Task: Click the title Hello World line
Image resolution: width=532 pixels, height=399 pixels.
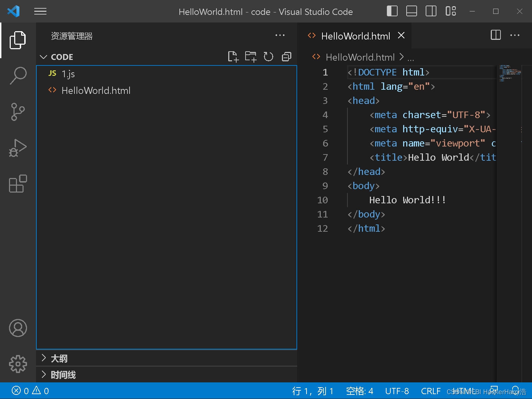Action: (x=433, y=157)
